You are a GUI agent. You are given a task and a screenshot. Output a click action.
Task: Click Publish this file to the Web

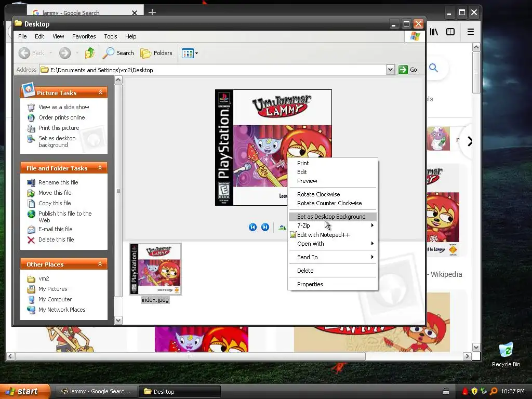pos(65,217)
